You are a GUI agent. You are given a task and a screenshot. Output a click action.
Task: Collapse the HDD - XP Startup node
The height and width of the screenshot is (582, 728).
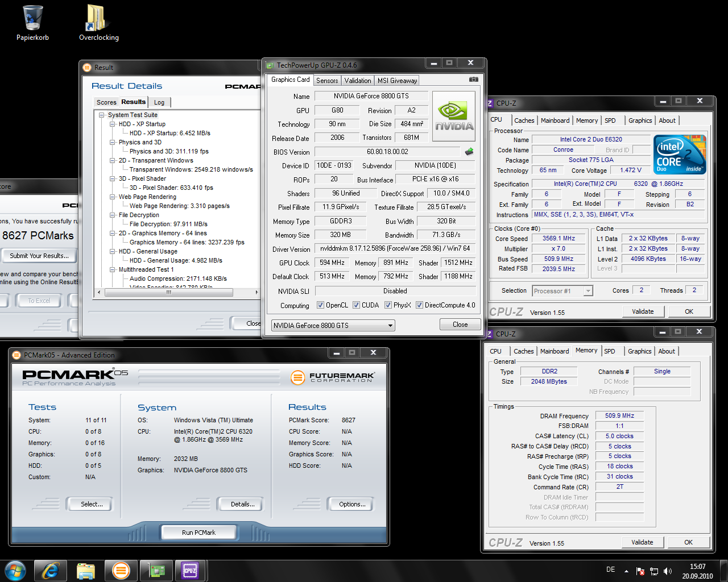coord(113,124)
